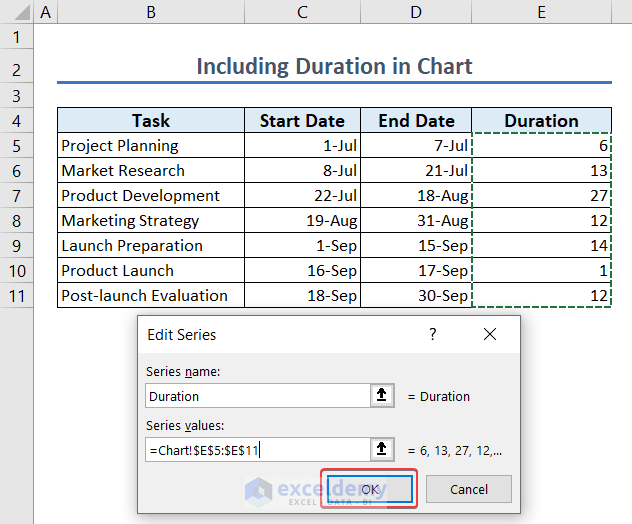Select column D header
Viewport: 632px width, 524px height.
pos(416,12)
